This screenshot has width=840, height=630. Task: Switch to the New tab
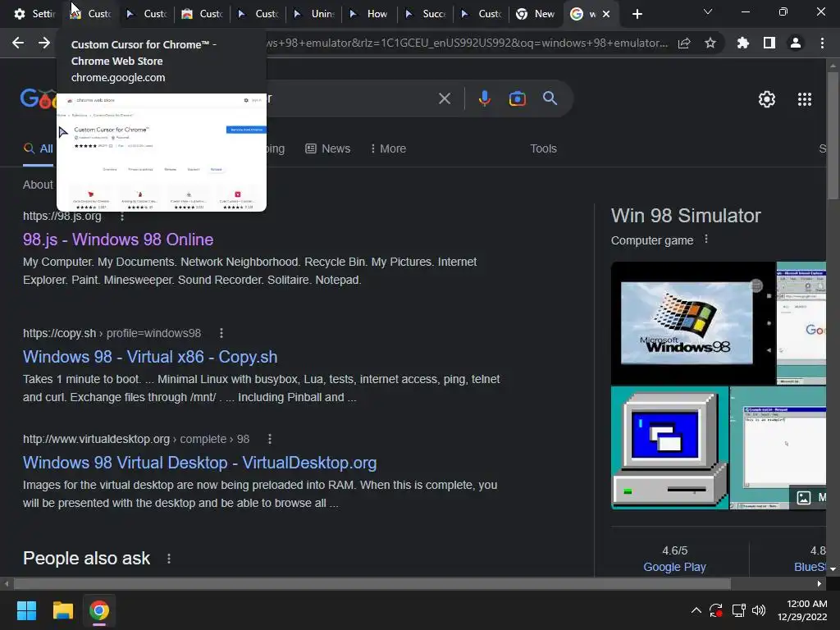click(x=536, y=14)
